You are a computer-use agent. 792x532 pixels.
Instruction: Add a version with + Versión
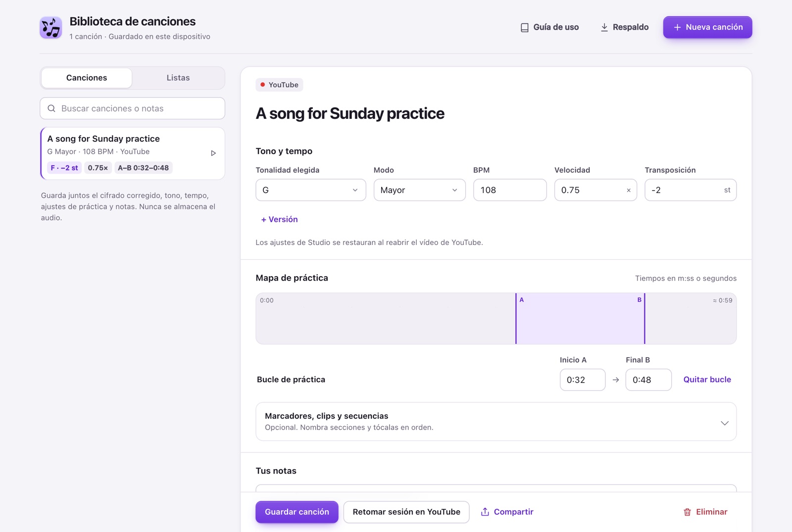(x=279, y=219)
